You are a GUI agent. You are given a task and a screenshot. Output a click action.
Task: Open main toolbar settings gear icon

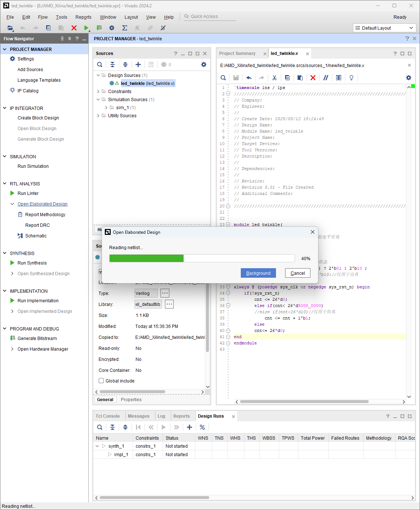pyautogui.click(x=112, y=28)
